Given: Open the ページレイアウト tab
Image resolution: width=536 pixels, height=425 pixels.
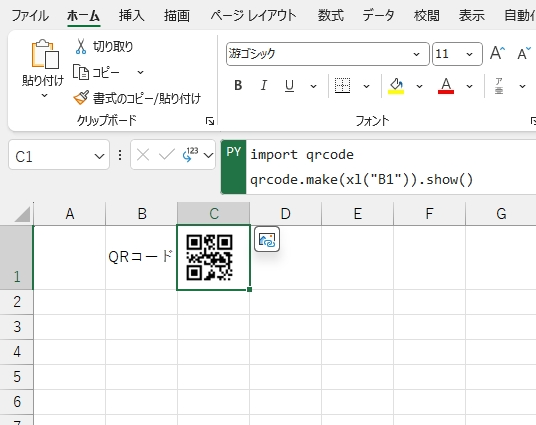Looking at the screenshot, I should coord(253,16).
